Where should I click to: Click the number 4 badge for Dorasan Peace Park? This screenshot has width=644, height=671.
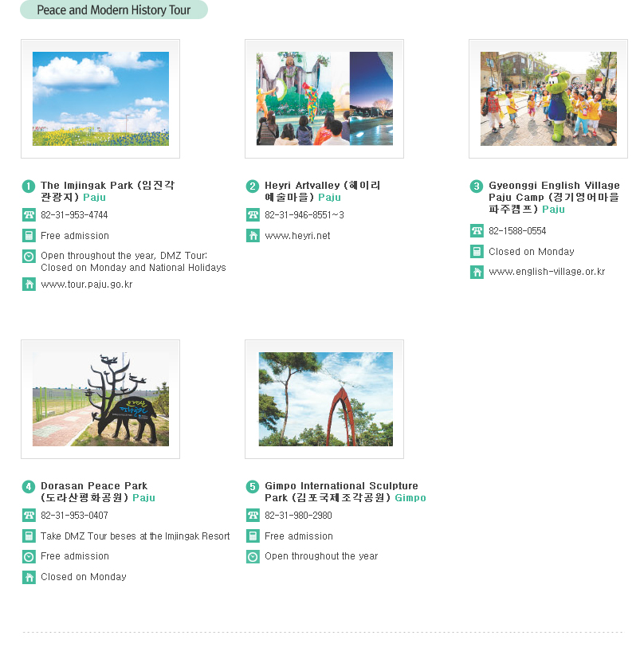point(29,487)
